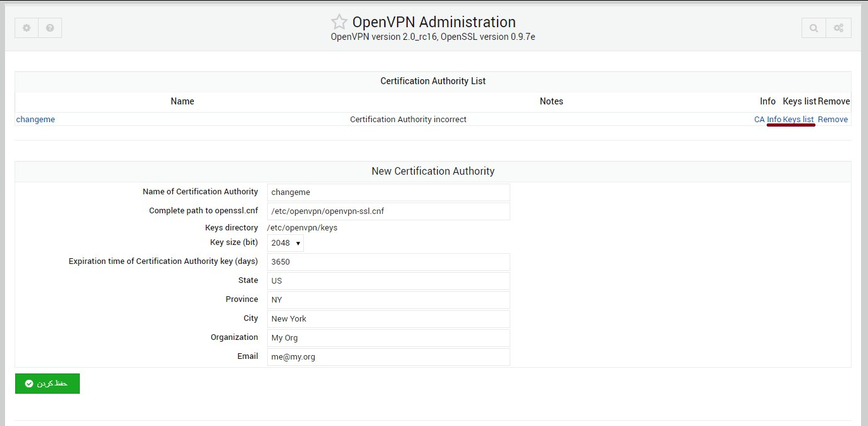Screen dimensions: 868x426
Task: Open CA Info link for changeme
Action: pos(767,120)
